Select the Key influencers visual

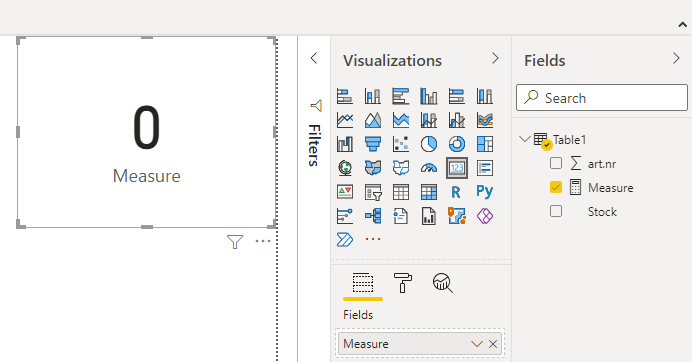click(345, 216)
